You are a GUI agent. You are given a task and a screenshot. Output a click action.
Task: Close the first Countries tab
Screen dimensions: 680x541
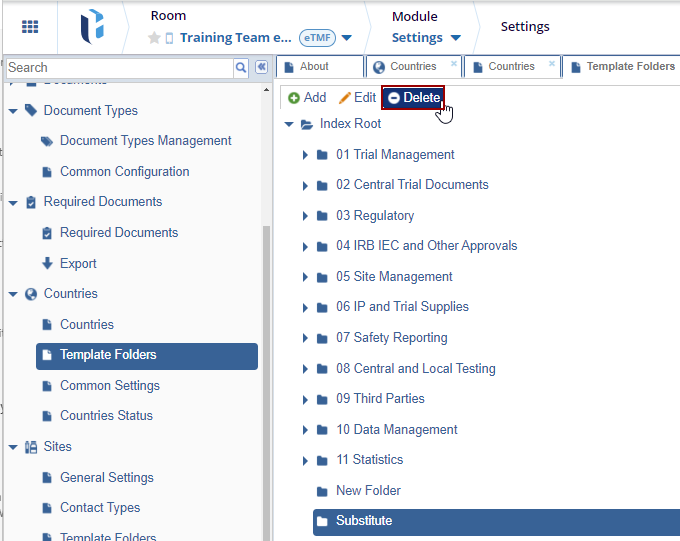click(x=454, y=64)
